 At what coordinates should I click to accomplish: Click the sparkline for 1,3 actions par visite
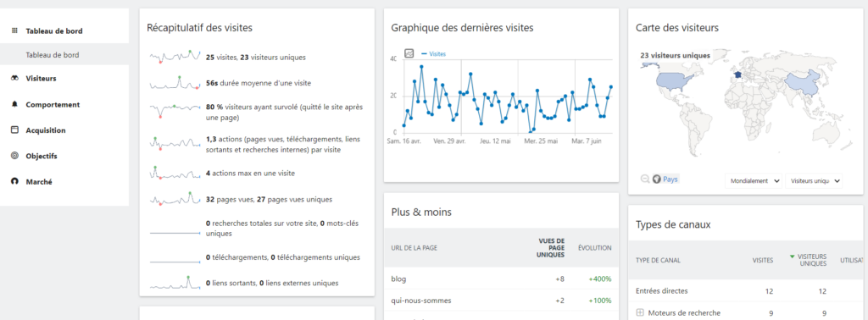(x=175, y=143)
